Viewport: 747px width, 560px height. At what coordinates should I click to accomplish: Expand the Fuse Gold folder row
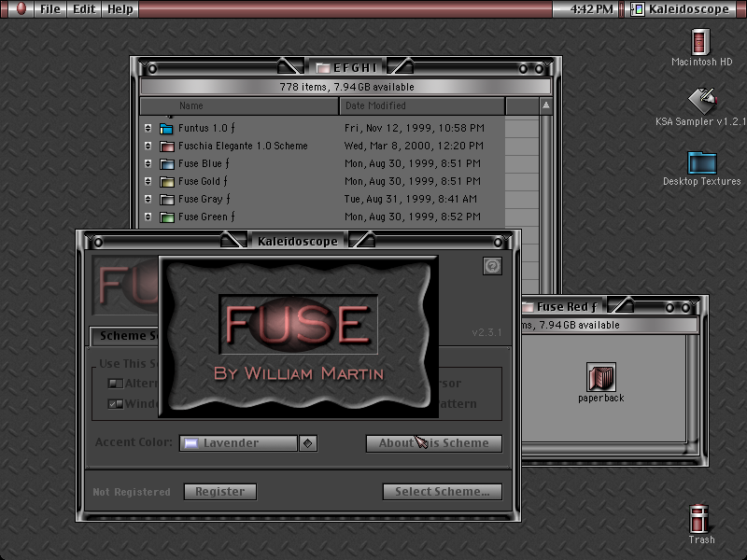click(x=148, y=181)
